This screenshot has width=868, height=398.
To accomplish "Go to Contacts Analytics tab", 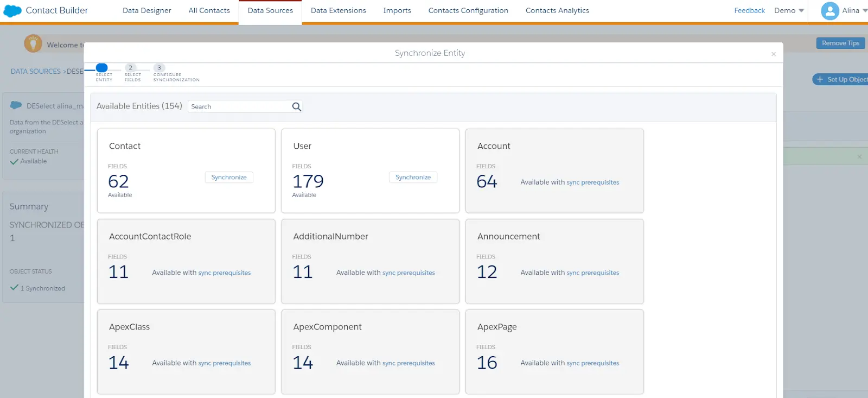I will pos(557,11).
